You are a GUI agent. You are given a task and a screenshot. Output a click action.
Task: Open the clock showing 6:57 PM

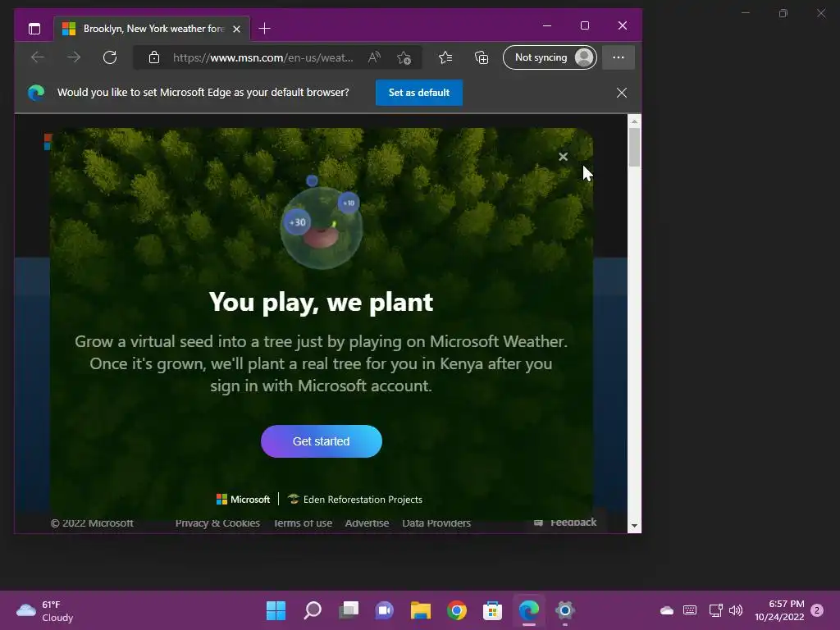[x=779, y=610]
